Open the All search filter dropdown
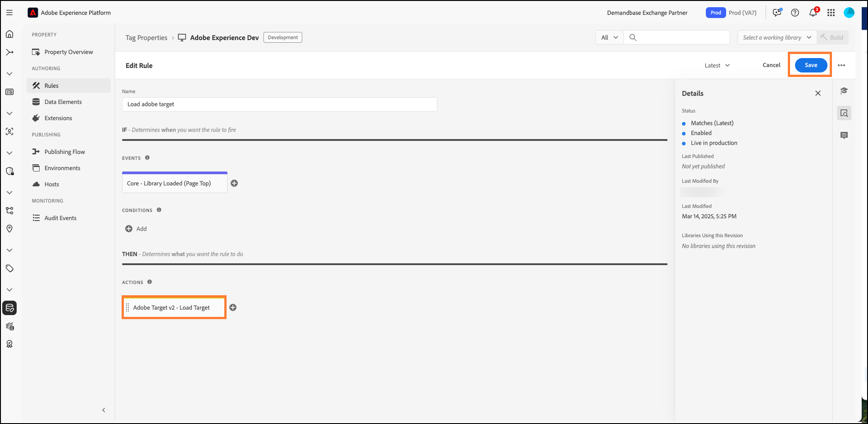Viewport: 868px width, 424px height. point(609,37)
